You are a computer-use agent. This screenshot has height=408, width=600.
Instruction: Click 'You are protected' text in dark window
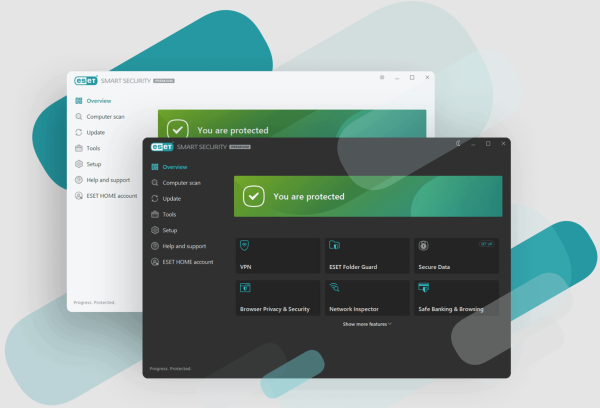pos(309,197)
